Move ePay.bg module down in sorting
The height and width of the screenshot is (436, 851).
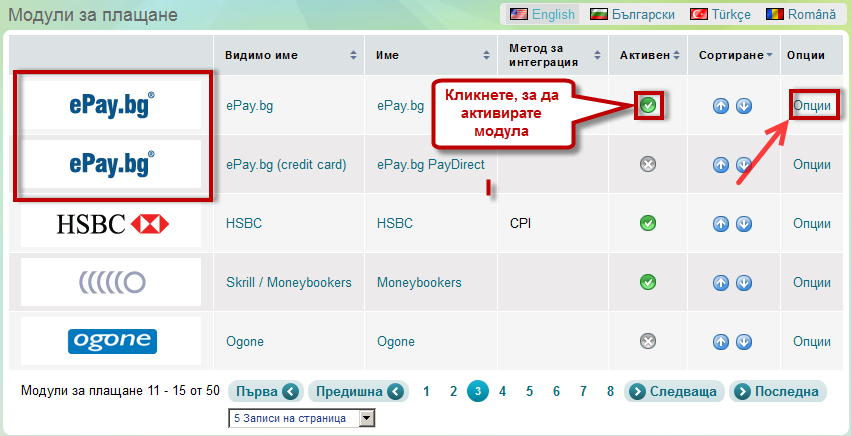(x=744, y=106)
